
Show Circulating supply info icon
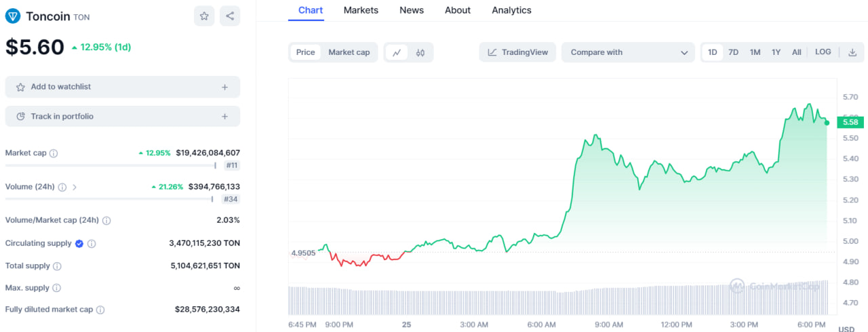point(92,243)
